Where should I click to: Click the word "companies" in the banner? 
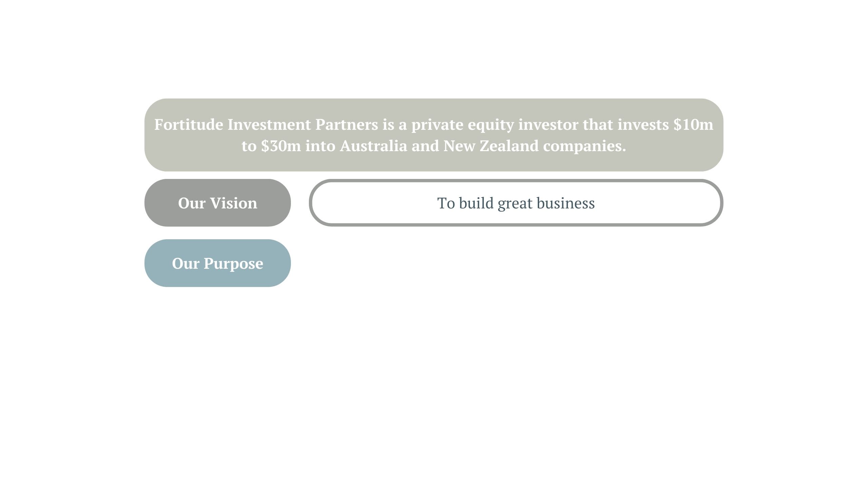pyautogui.click(x=583, y=146)
